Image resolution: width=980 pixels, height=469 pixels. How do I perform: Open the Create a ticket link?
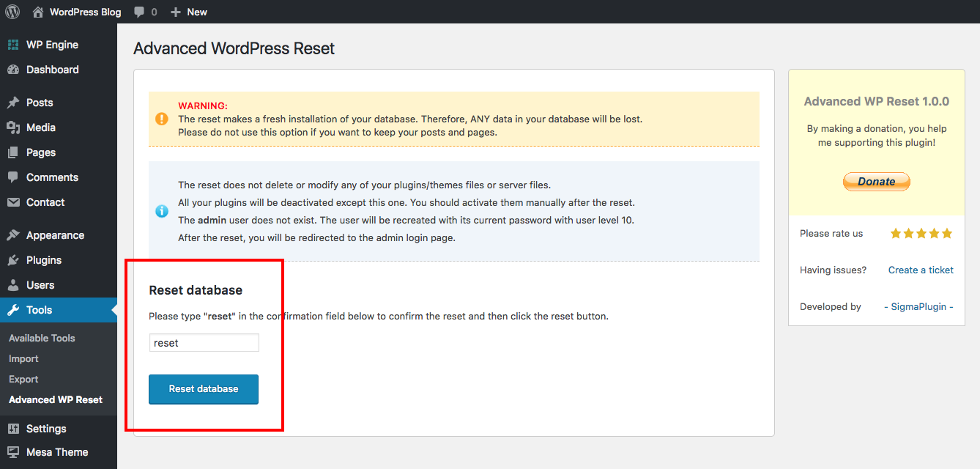pos(921,270)
